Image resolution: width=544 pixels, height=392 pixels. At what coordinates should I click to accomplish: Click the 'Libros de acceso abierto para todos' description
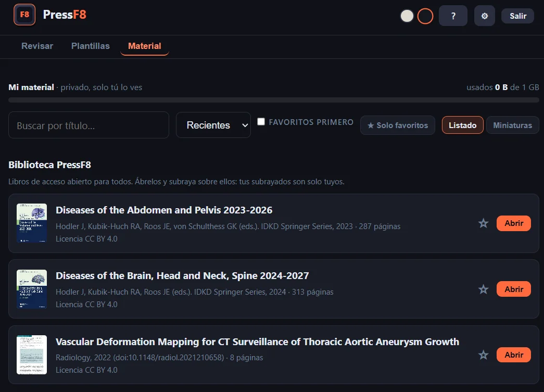tap(176, 182)
